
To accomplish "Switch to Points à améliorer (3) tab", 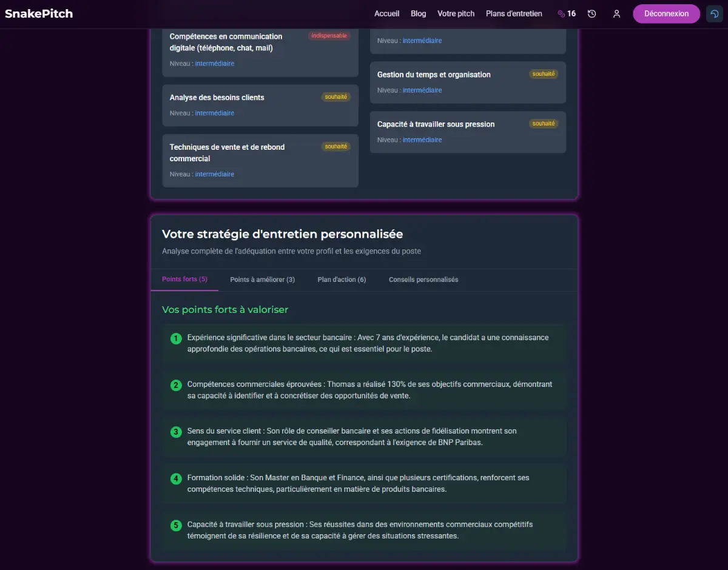I will point(262,280).
